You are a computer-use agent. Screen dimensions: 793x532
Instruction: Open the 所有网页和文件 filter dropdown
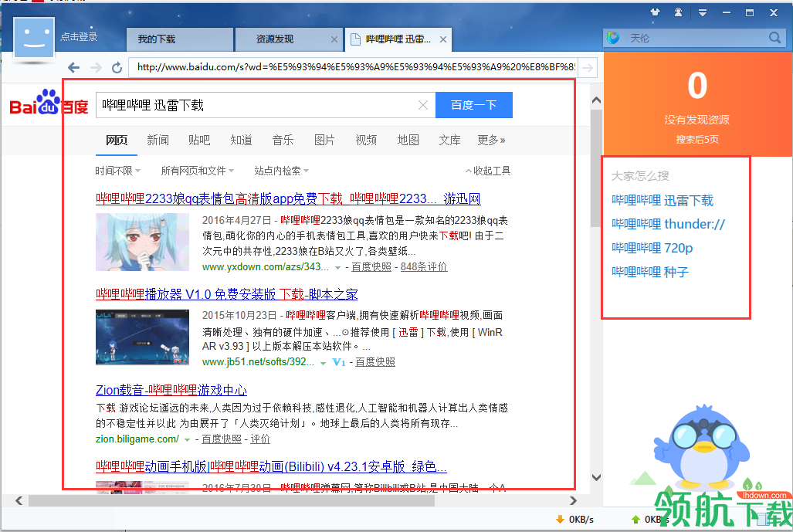pyautogui.click(x=197, y=171)
